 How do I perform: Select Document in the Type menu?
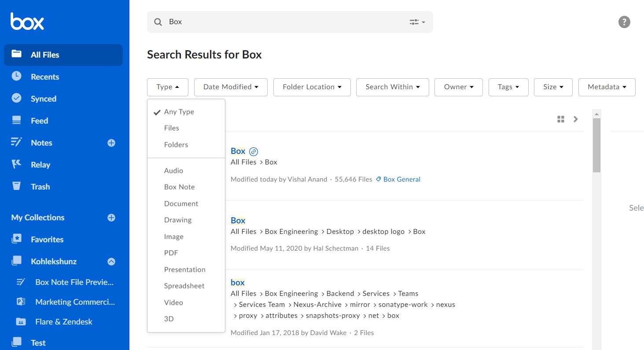(x=181, y=203)
